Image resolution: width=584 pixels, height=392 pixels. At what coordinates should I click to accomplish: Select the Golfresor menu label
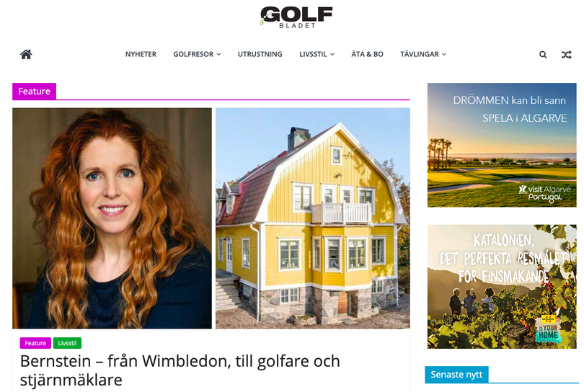tap(193, 54)
